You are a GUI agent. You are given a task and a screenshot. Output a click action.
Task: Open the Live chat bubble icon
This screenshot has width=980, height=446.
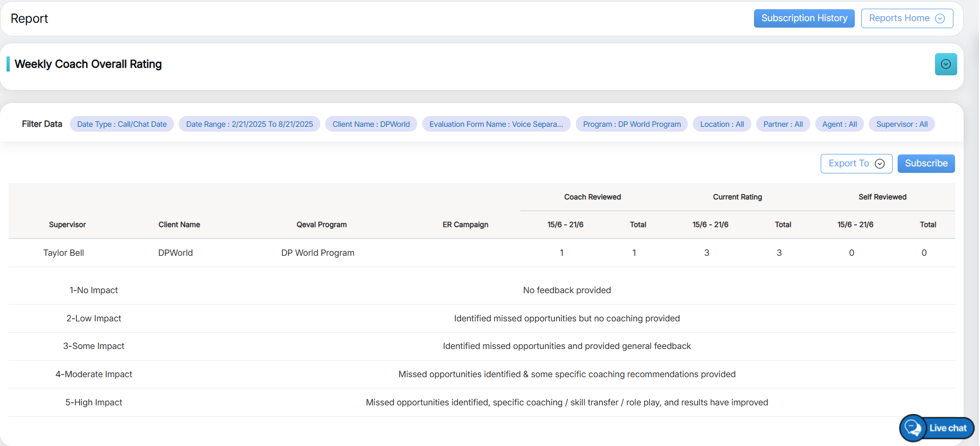(913, 428)
